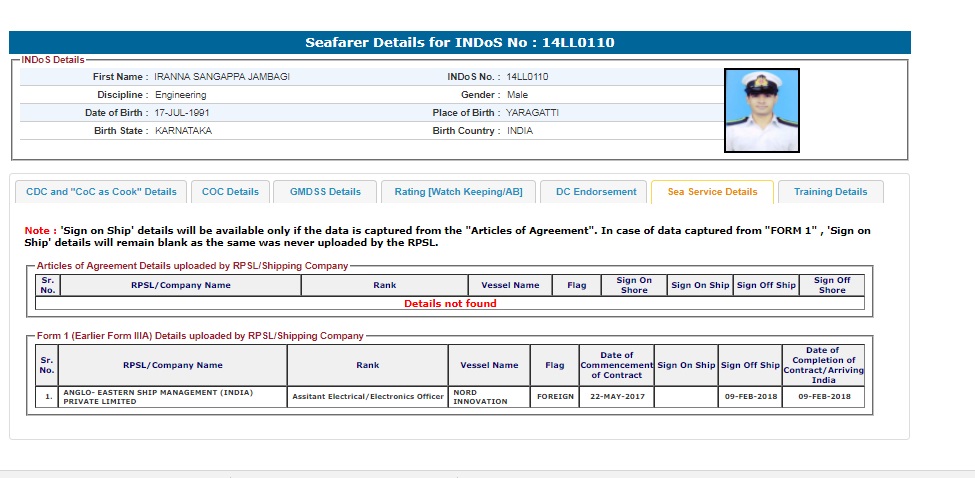
Task: Go to the DC Endorsement tab
Action: (x=596, y=192)
